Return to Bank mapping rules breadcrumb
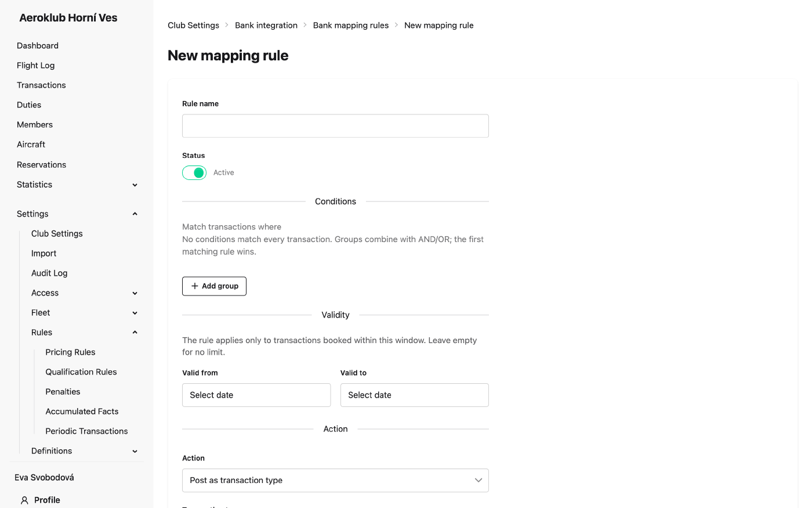 351,25
